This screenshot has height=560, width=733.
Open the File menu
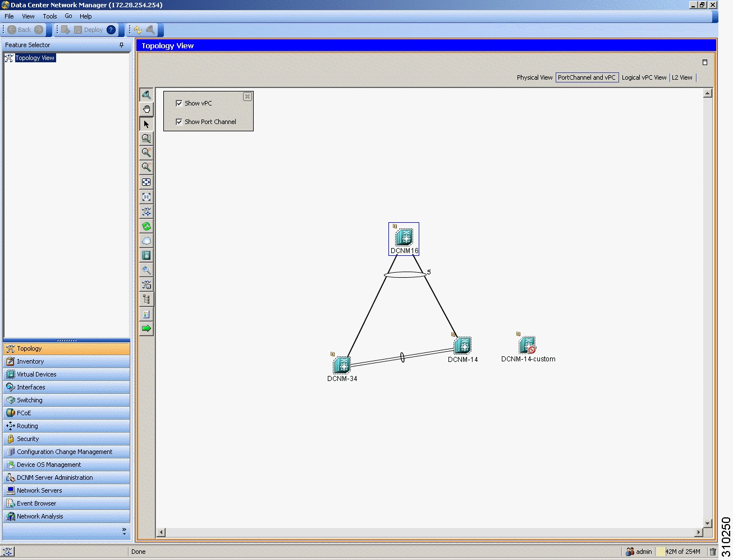pos(9,16)
